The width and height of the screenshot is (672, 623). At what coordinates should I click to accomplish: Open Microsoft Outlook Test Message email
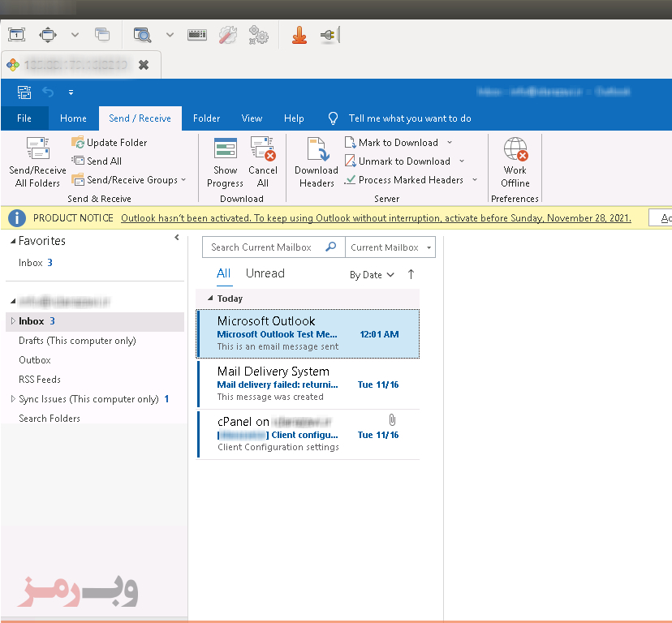click(x=308, y=333)
